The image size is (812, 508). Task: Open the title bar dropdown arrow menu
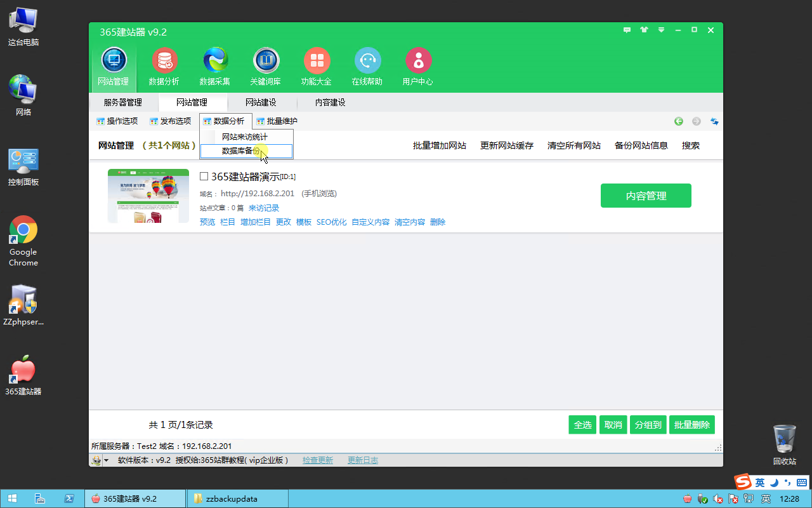(661, 30)
